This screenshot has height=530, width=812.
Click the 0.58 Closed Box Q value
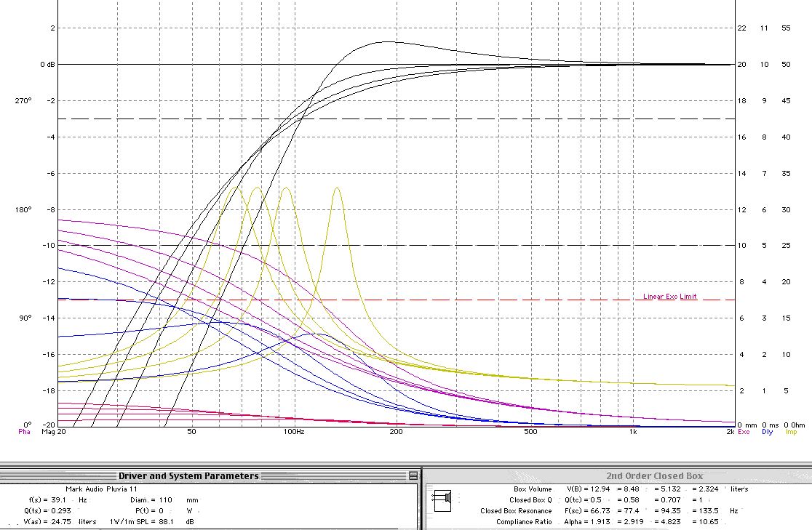(x=632, y=500)
